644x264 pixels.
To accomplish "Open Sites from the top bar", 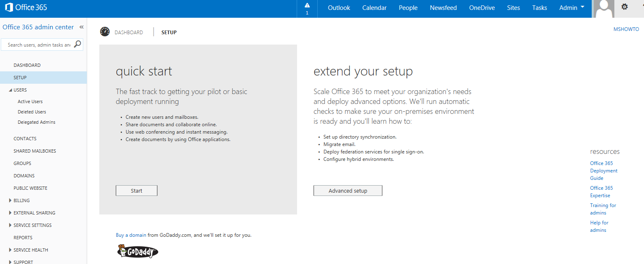I will (513, 8).
